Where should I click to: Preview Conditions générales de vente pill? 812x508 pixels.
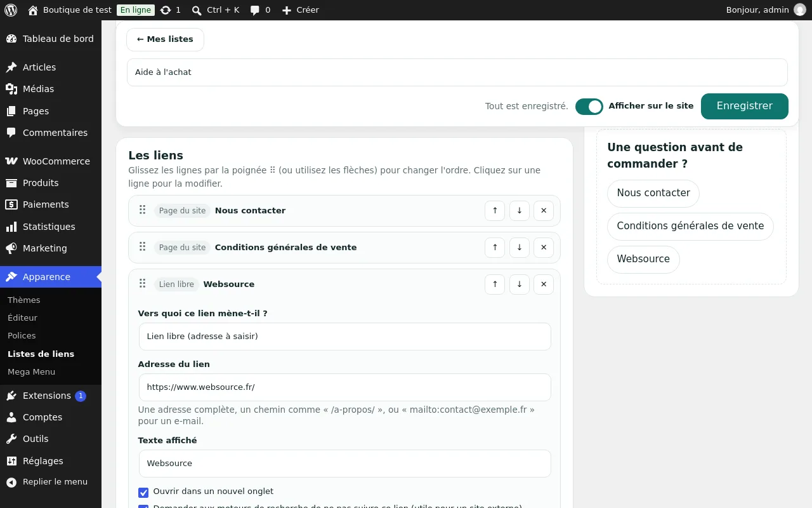(690, 226)
